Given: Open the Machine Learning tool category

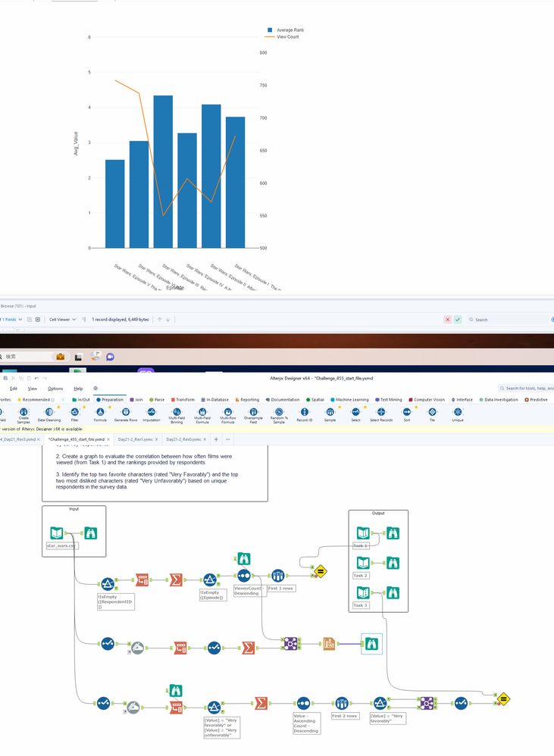Looking at the screenshot, I should click(x=349, y=400).
